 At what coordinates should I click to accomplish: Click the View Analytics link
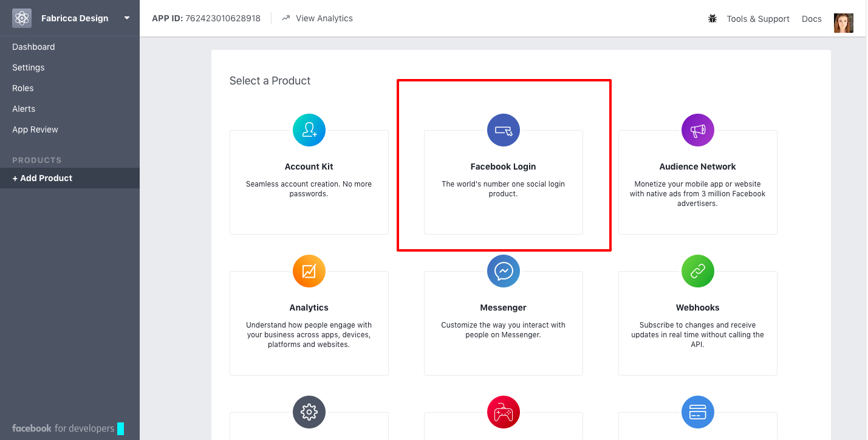click(x=323, y=18)
